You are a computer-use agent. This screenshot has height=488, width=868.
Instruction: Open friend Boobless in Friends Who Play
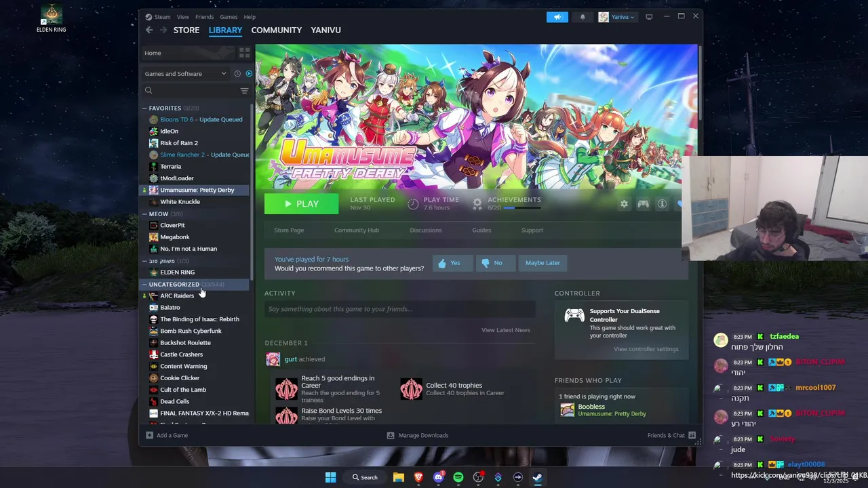point(604,410)
